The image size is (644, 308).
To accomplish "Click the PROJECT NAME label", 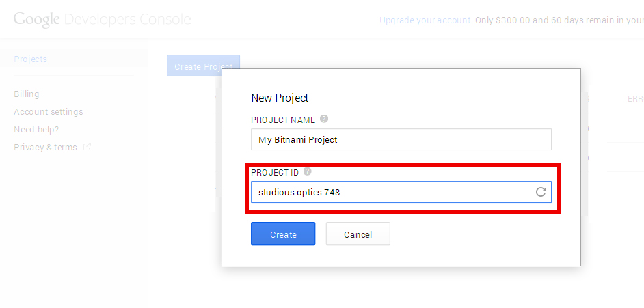I will click(283, 120).
